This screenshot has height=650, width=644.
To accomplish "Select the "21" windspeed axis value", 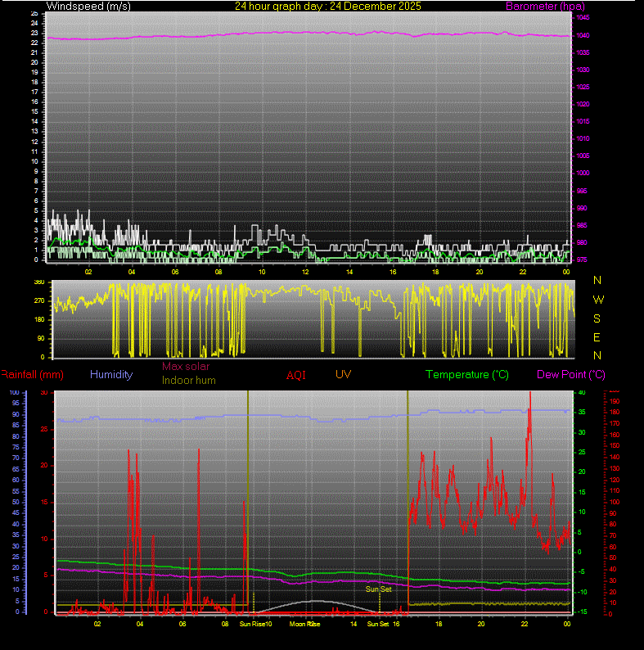I will 34,52.
